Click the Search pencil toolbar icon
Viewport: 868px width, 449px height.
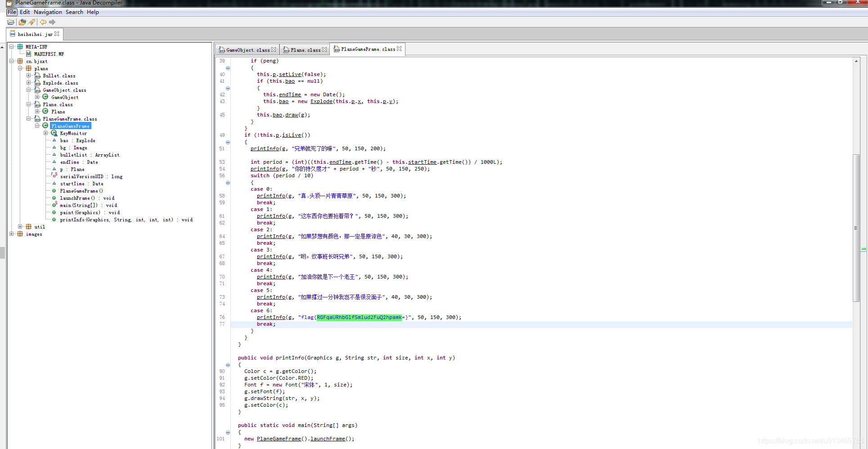pyautogui.click(x=31, y=22)
